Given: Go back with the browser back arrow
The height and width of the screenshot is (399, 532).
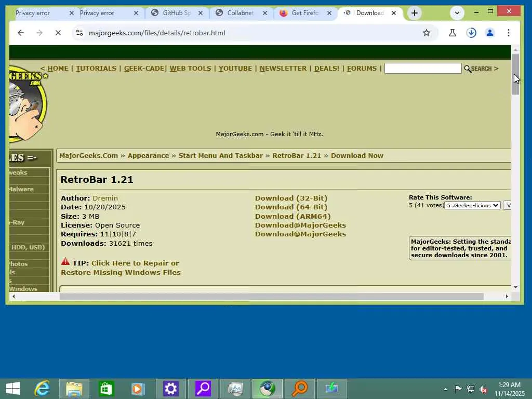Looking at the screenshot, I should coord(21,33).
